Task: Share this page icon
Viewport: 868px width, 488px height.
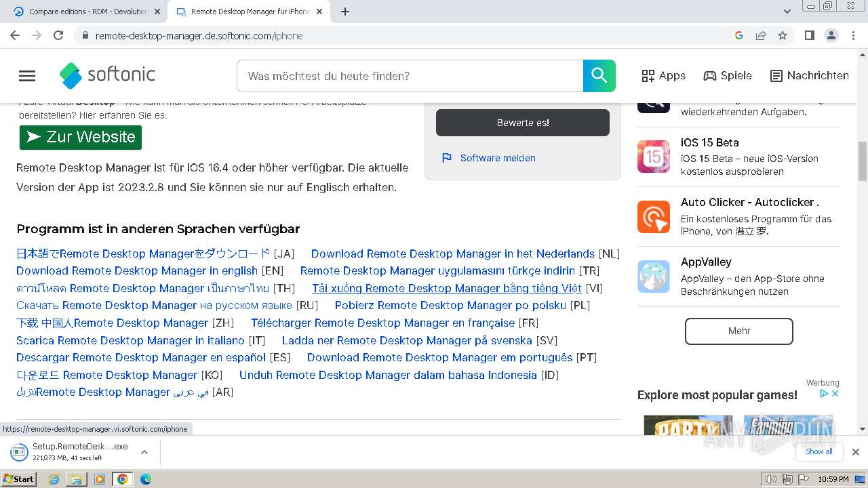Action: coord(761,35)
